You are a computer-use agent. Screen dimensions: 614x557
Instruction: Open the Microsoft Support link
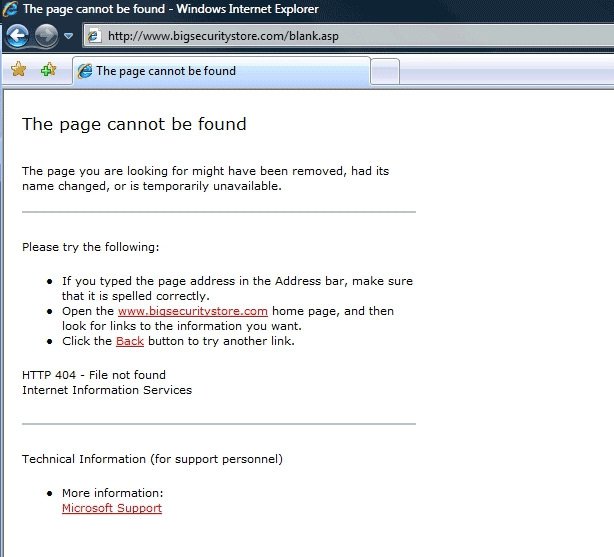(112, 508)
